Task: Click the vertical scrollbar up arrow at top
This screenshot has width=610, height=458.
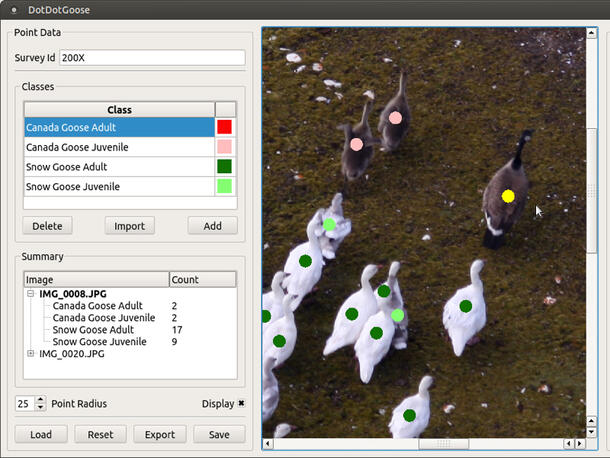Action: (591, 33)
